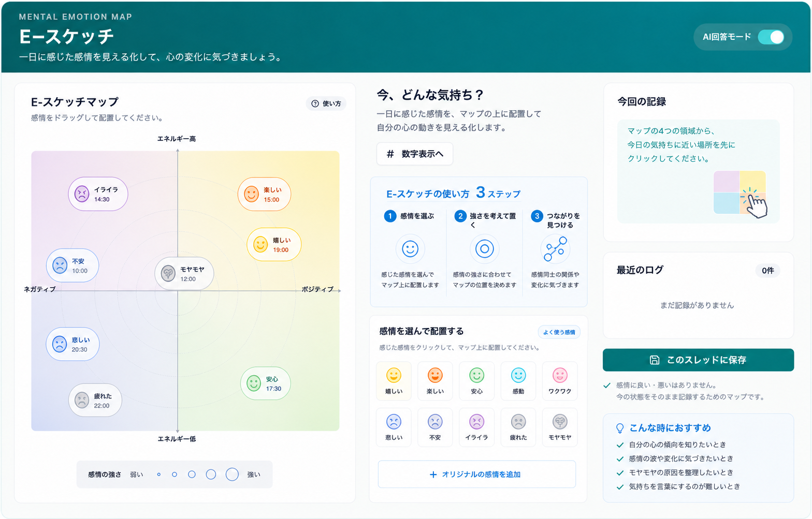Select the イライラ 14:30 emotion on map
The width and height of the screenshot is (812, 519).
[98, 194]
